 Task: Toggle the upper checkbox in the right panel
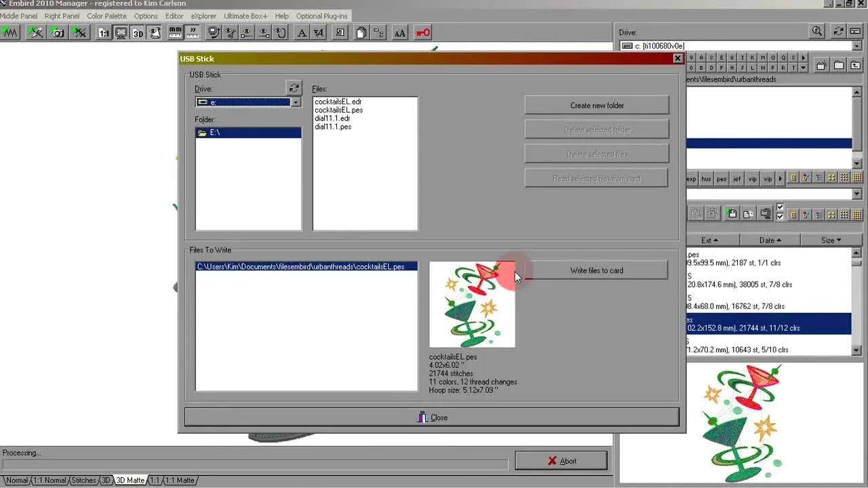(780, 207)
